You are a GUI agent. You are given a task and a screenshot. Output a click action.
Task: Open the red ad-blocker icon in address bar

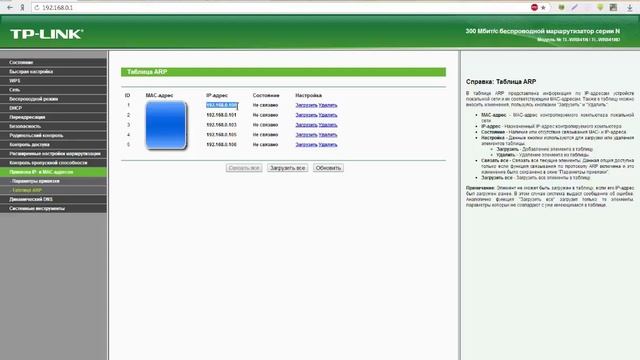pyautogui.click(x=534, y=7)
